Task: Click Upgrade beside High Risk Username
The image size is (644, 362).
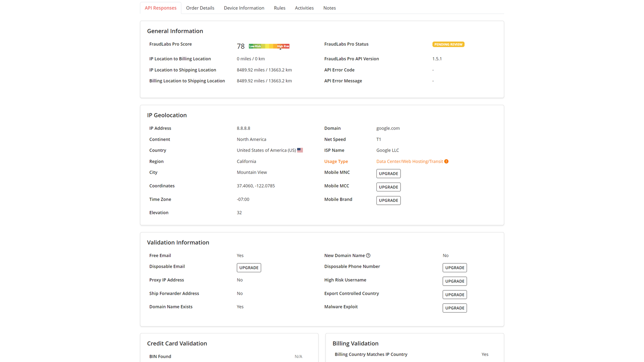Action: [454, 281]
